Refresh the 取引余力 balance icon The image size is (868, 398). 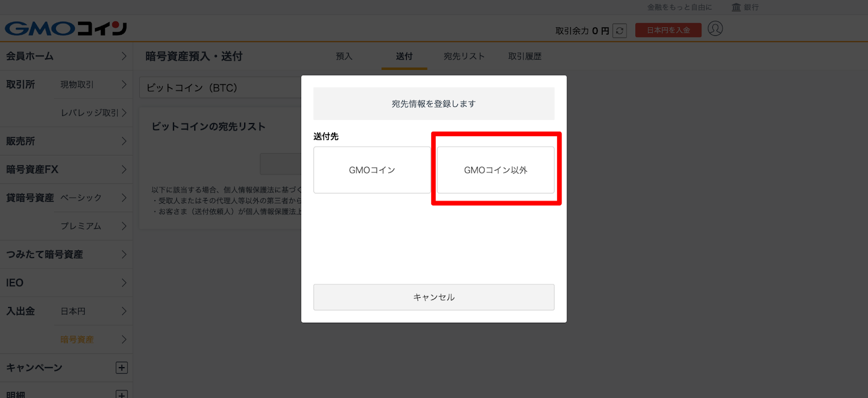click(620, 31)
